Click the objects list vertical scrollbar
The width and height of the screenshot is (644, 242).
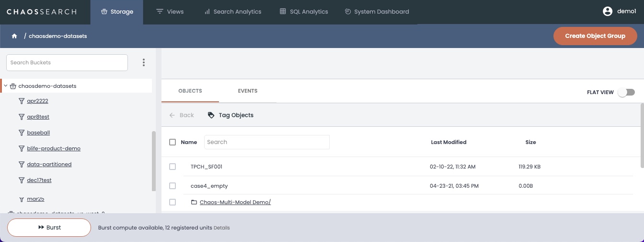[642, 136]
